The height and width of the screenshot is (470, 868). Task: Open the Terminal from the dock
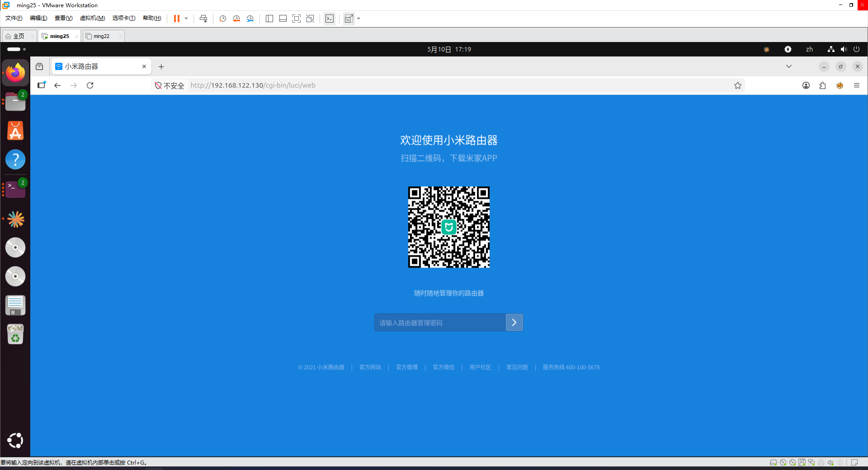pyautogui.click(x=15, y=189)
